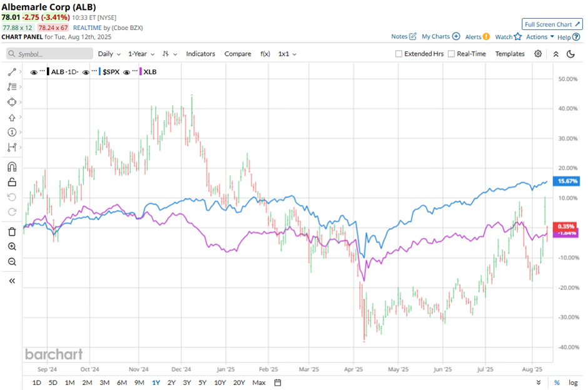Open the Templates menu
The height and width of the screenshot is (390, 588).
[x=510, y=54]
